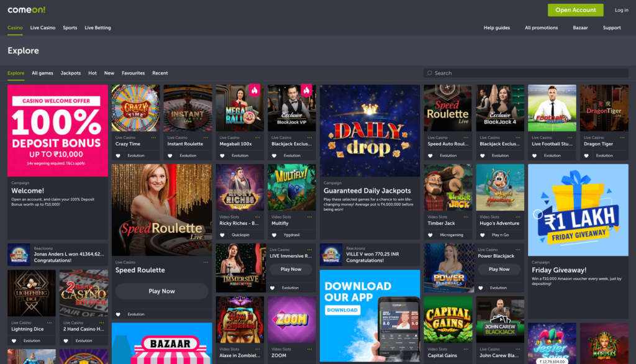Screen dimensions: 636x364
Task: Open three-dot menu on 2 Hand Casino Hold'em
Action: coord(102,322)
